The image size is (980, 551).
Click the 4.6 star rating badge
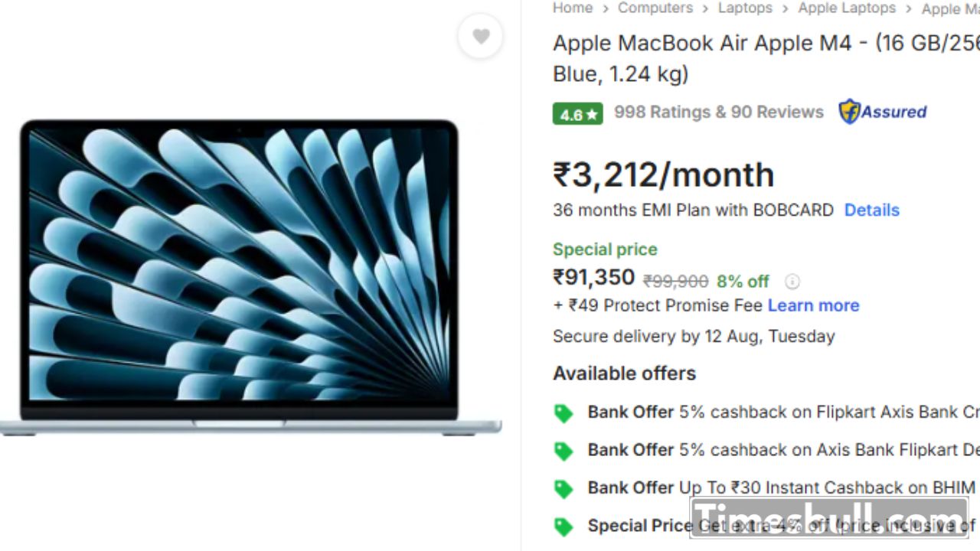click(578, 114)
